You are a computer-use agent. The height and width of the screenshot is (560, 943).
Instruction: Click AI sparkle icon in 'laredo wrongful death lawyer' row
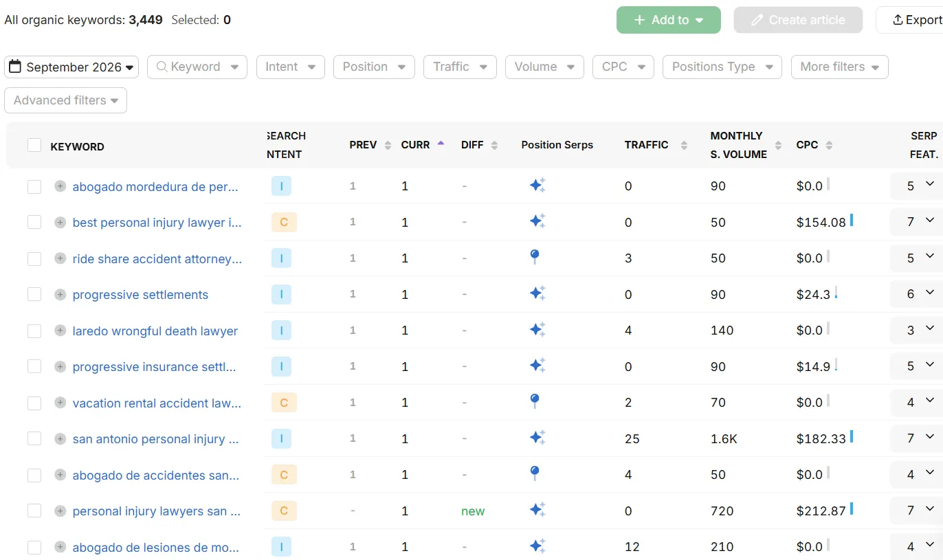click(537, 330)
